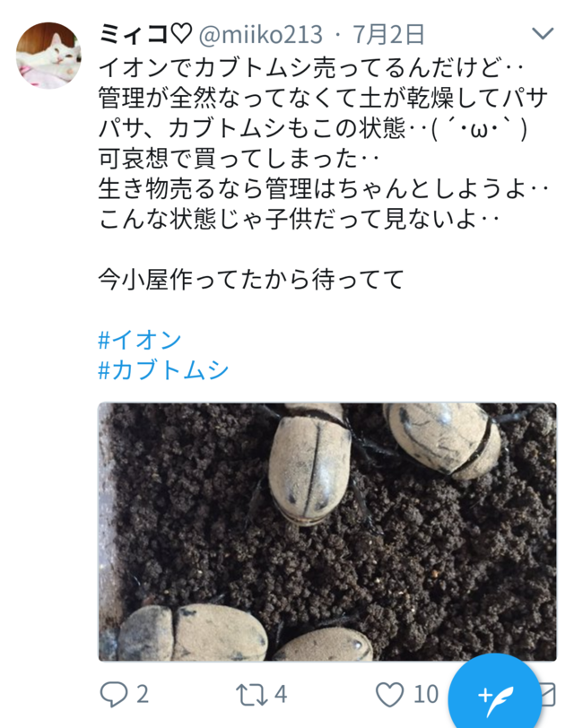Open the #カブトムシ hashtag
The height and width of the screenshot is (728, 574).
click(163, 370)
